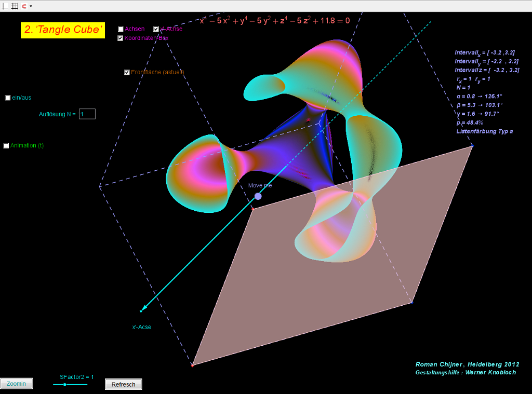Click the cyan arrowhead point of x'-Achse

pos(141,310)
